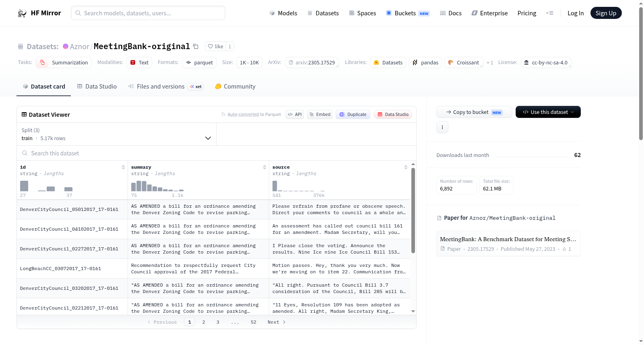This screenshot has height=345, width=644.
Task: Focus the search models, datasets, users field
Action: (x=148, y=13)
